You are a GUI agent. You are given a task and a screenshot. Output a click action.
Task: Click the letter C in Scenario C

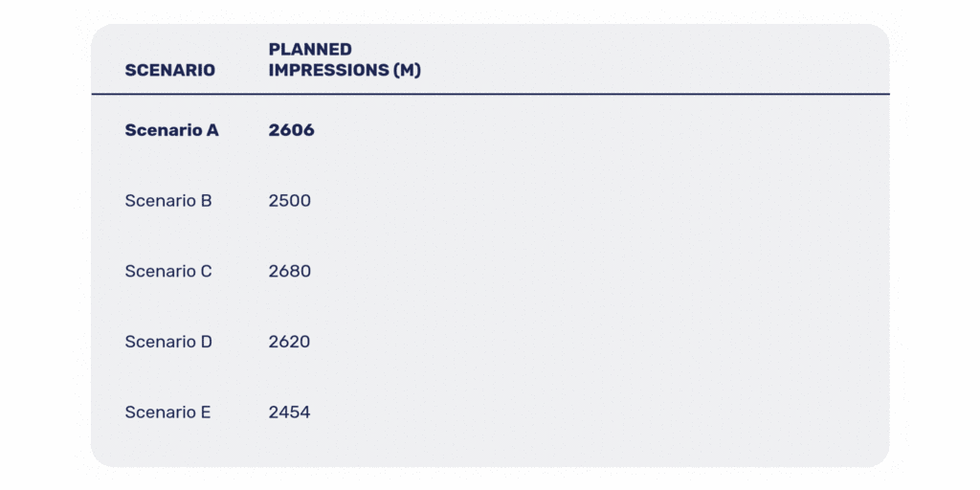(206, 271)
